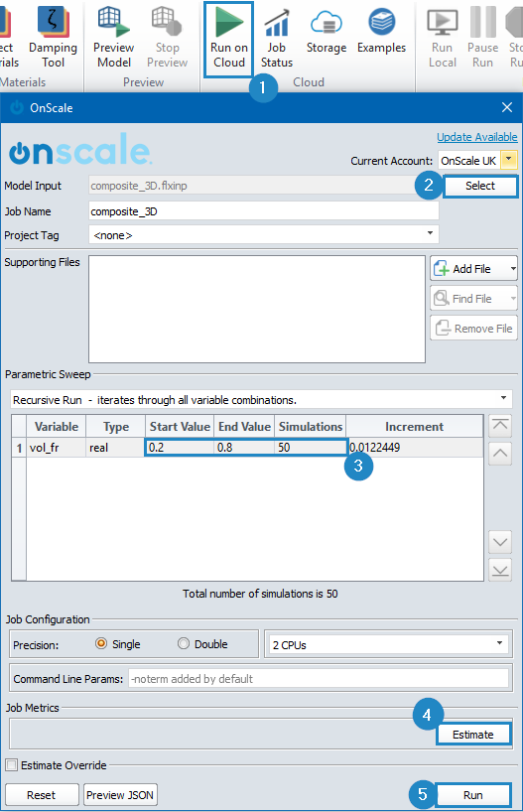Click the Find File button

[x=467, y=298]
